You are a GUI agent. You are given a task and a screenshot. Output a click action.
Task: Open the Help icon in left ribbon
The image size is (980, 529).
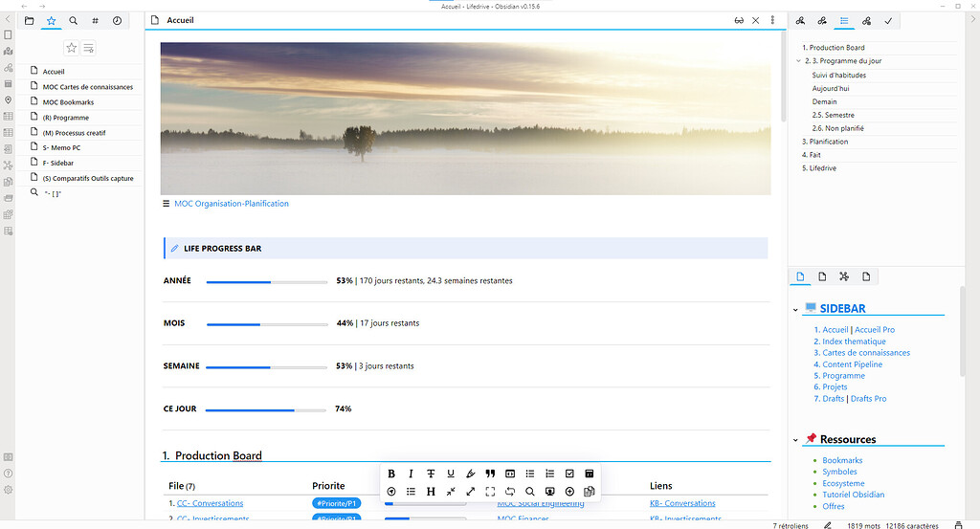[x=8, y=474]
